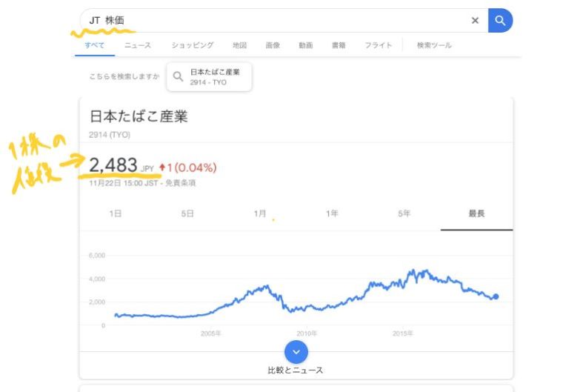Select the 画像 results tab
Image resolution: width=569 pixels, height=392 pixels.
(x=273, y=45)
